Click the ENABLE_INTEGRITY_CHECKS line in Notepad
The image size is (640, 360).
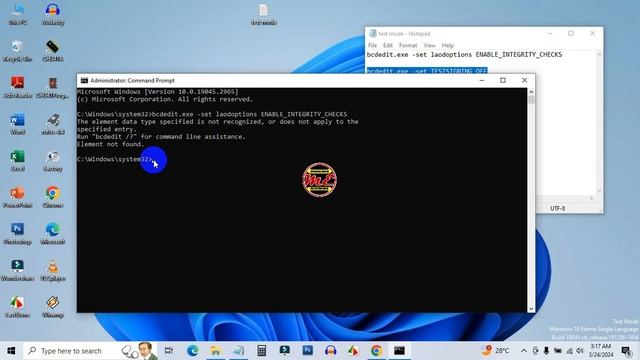coord(464,55)
